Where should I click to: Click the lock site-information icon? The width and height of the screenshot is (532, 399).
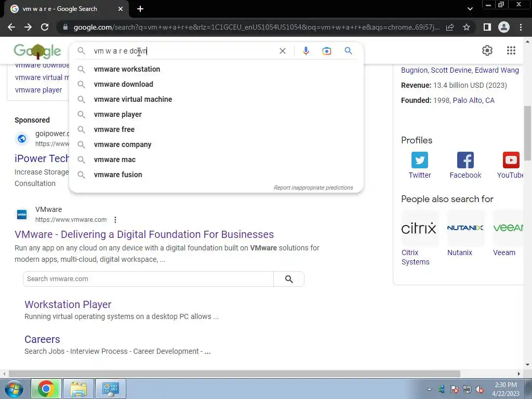65,27
